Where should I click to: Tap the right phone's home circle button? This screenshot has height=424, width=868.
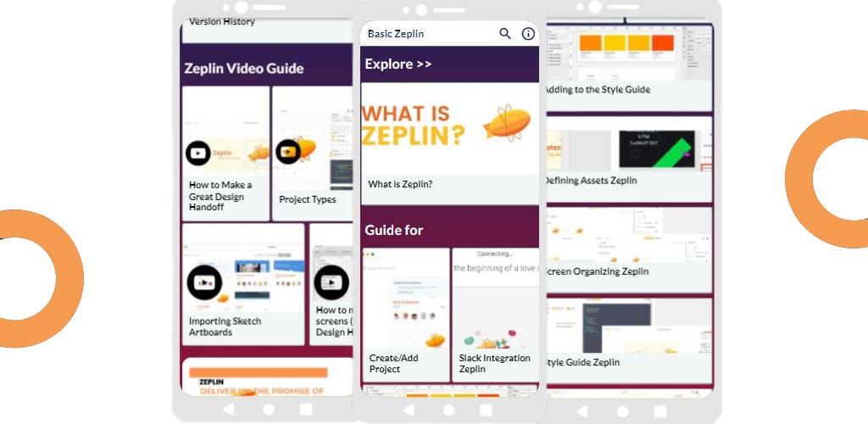pyautogui.click(x=623, y=412)
